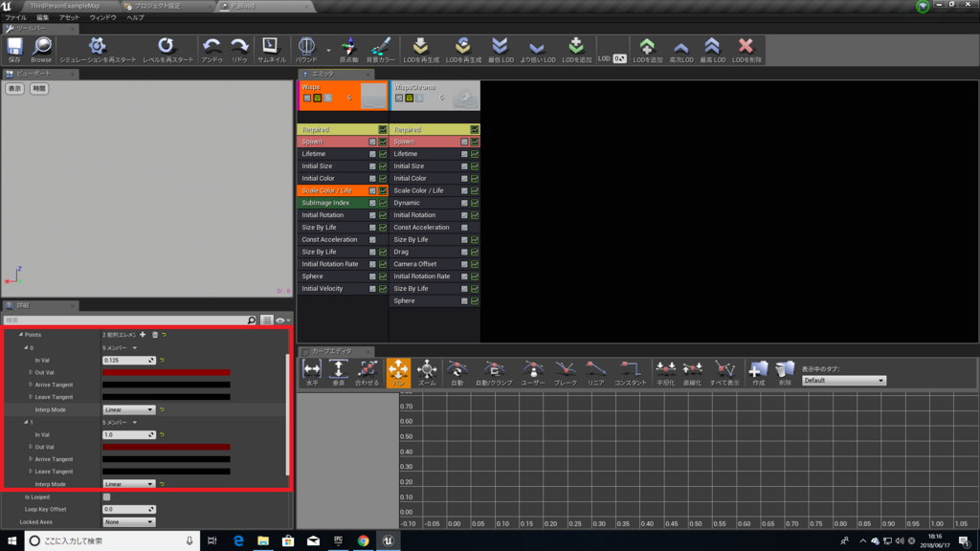This screenshot has width=980, height=551.
Task: Open the ウィンドウ menu
Action: (103, 17)
